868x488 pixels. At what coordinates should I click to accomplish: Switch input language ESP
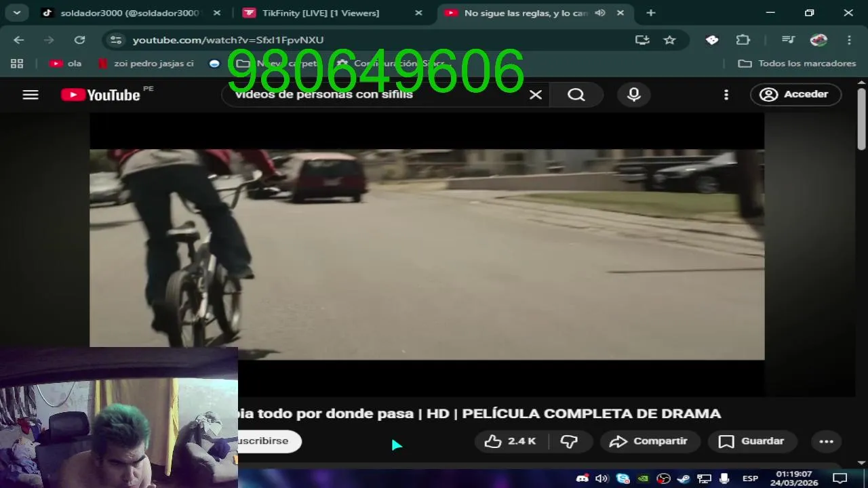(x=750, y=479)
